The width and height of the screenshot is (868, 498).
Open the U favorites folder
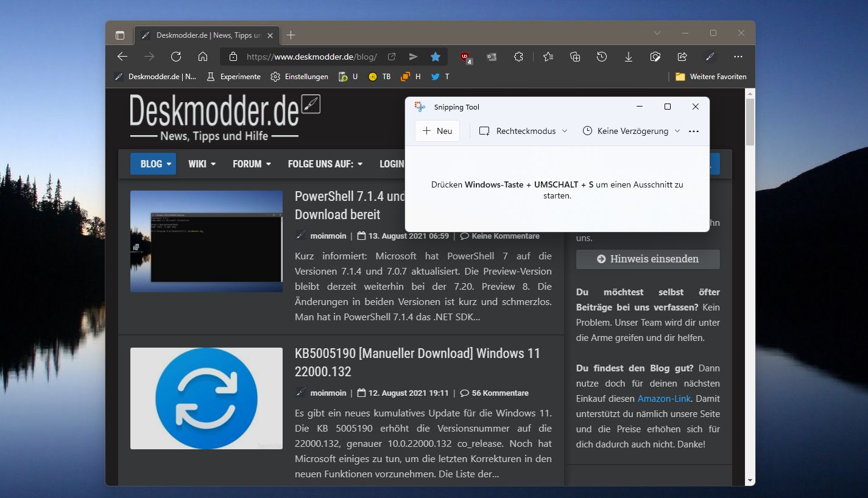coord(348,77)
